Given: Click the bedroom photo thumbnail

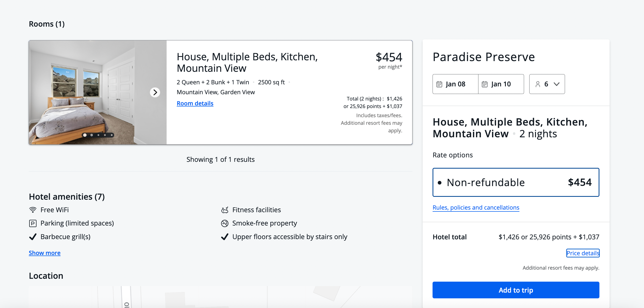Looking at the screenshot, I should tap(98, 92).
